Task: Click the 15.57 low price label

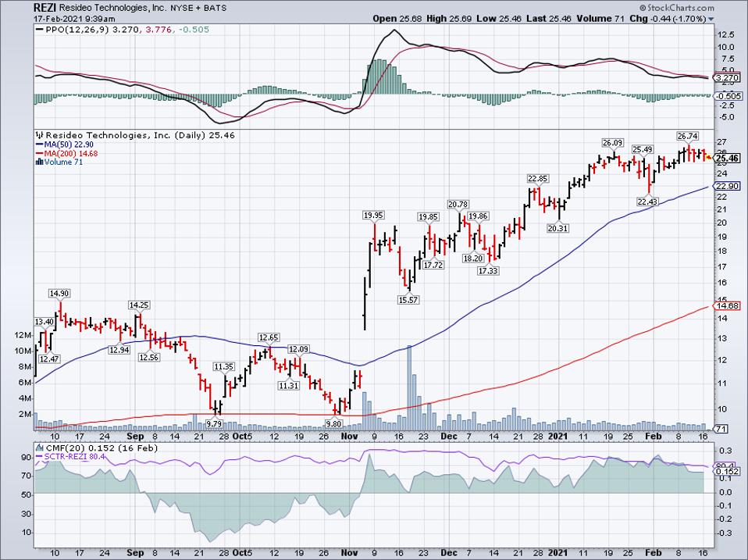Action: [x=408, y=300]
